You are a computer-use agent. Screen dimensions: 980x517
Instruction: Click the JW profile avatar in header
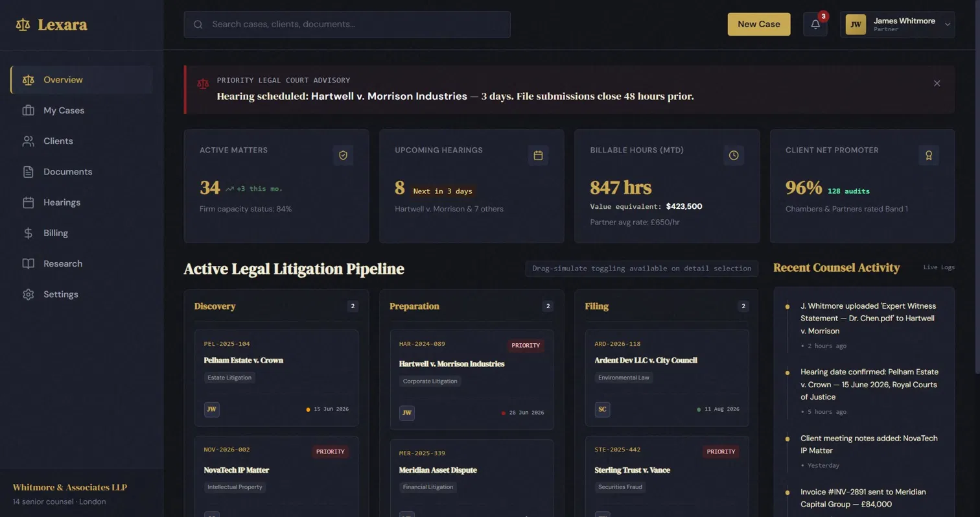click(856, 25)
